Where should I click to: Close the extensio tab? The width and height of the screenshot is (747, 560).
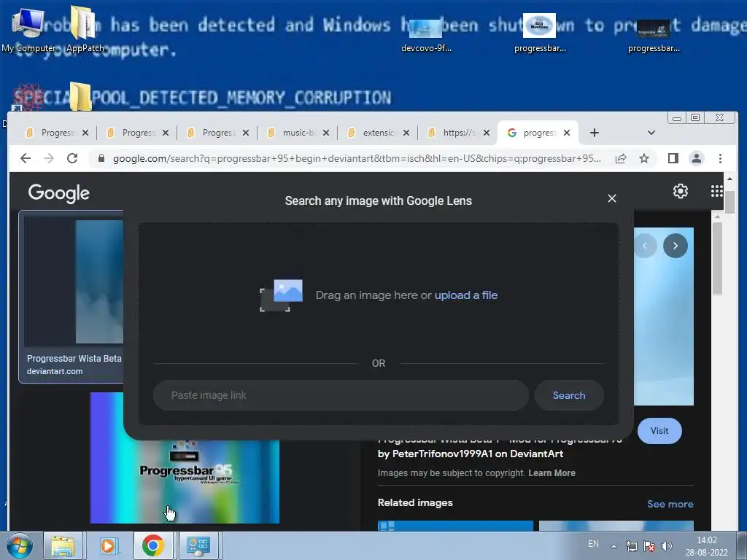point(406,133)
